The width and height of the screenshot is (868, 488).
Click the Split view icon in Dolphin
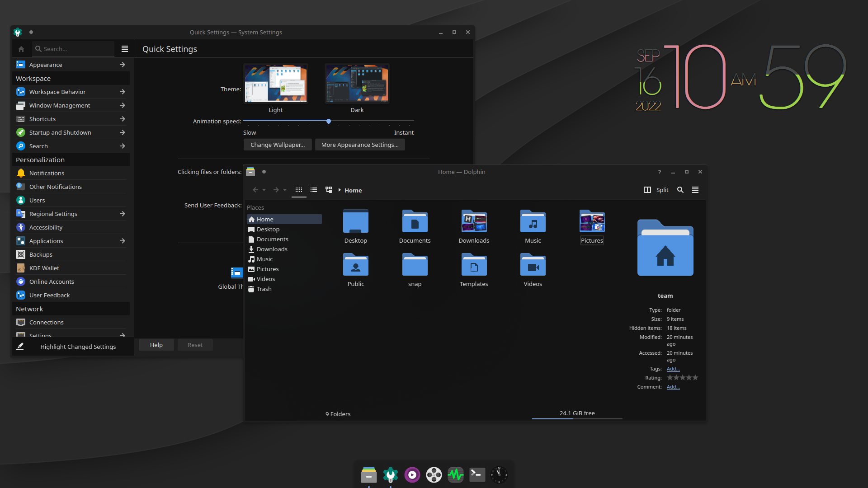(x=647, y=189)
